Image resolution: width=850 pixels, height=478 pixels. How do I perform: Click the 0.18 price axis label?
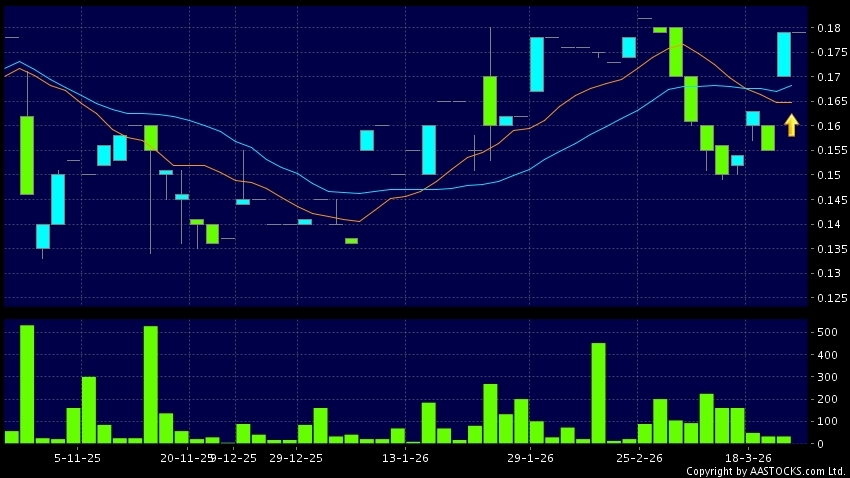[828, 28]
